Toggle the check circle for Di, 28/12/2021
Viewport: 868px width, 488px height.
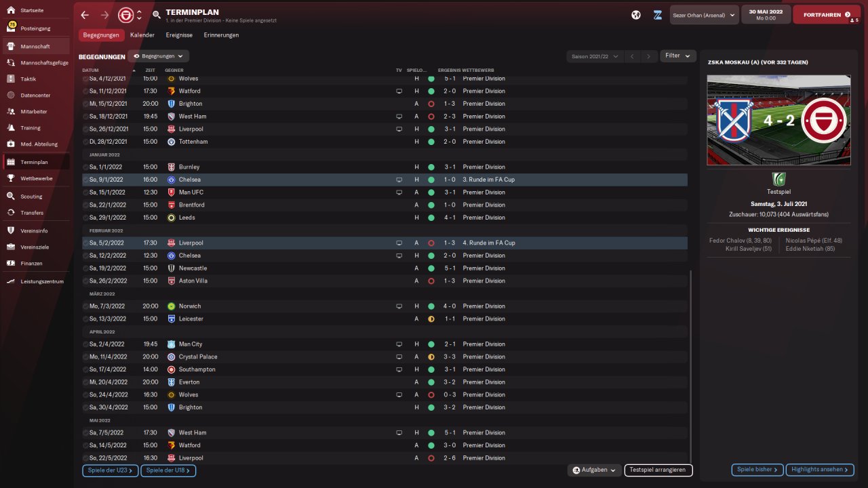pos(85,142)
